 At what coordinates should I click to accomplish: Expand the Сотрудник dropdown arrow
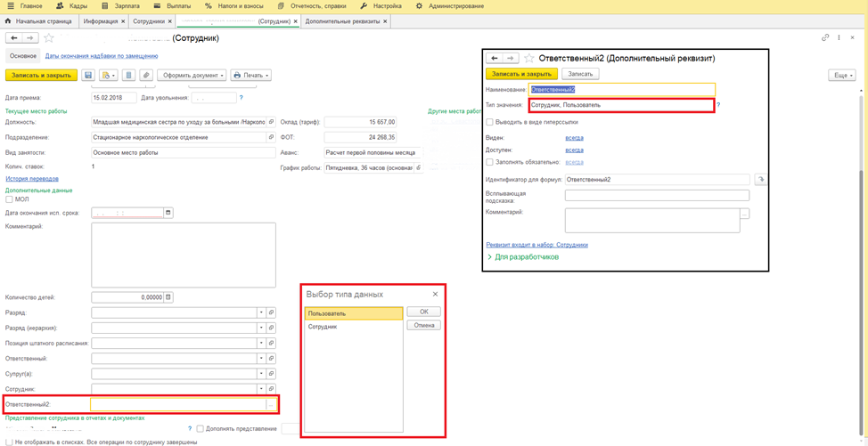(x=261, y=389)
